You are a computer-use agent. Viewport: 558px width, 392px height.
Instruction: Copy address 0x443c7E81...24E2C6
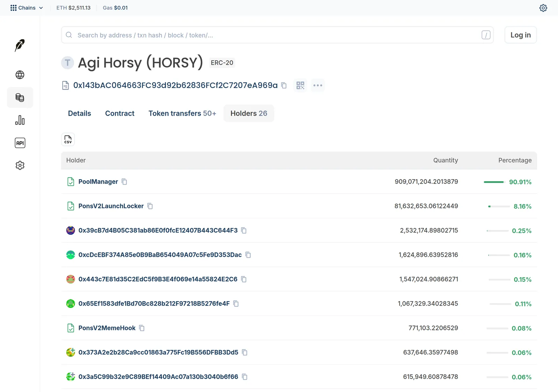[x=244, y=279]
